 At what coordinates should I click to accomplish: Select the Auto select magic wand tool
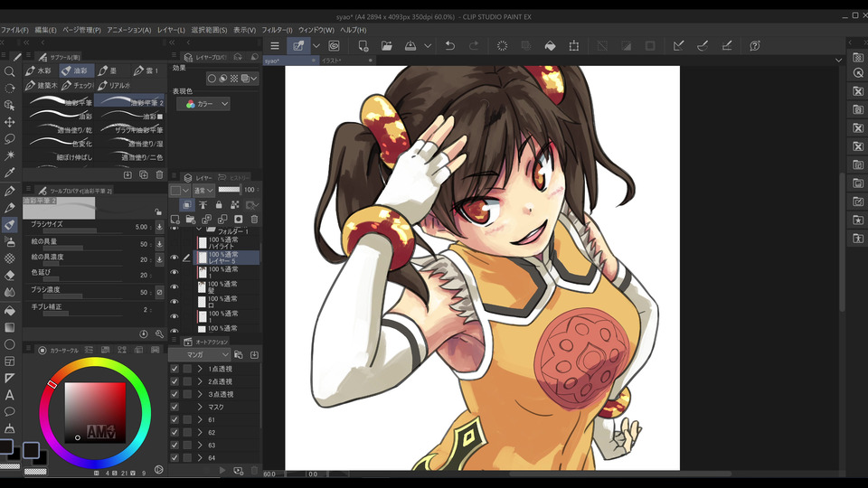[9, 155]
